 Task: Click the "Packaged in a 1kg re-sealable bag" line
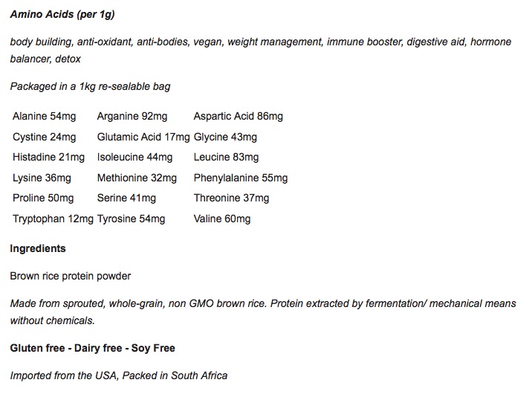tap(90, 86)
